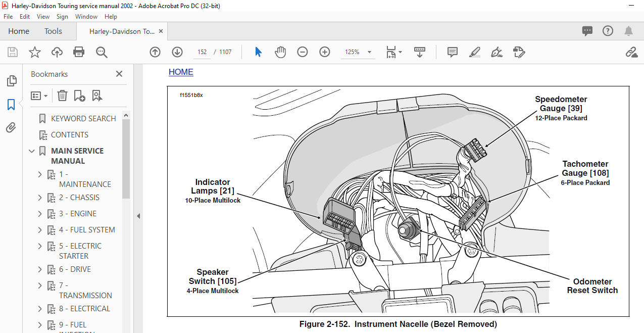Expand the 2 - CHASSIS bookmark
Screen dimensions: 644x333
pos(40,198)
